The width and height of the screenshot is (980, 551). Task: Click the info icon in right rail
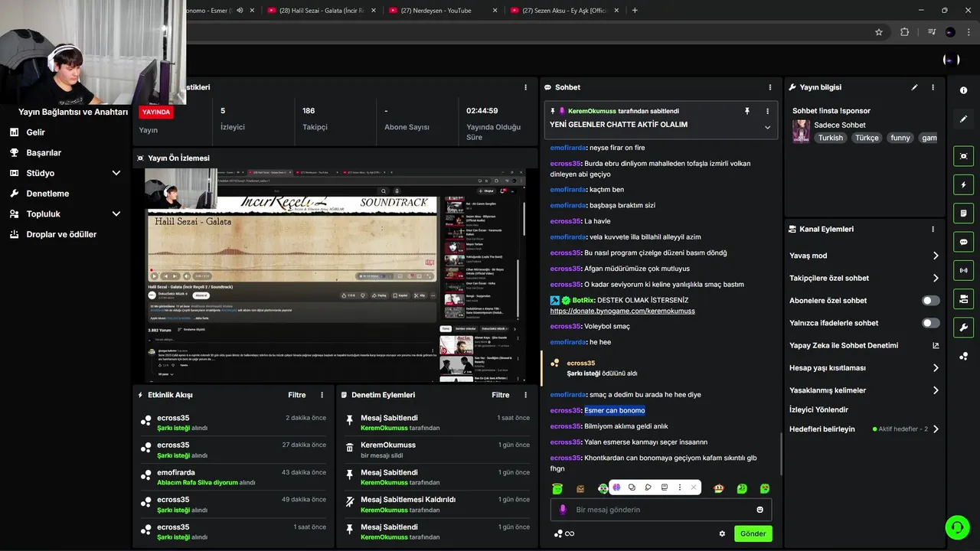[963, 90]
